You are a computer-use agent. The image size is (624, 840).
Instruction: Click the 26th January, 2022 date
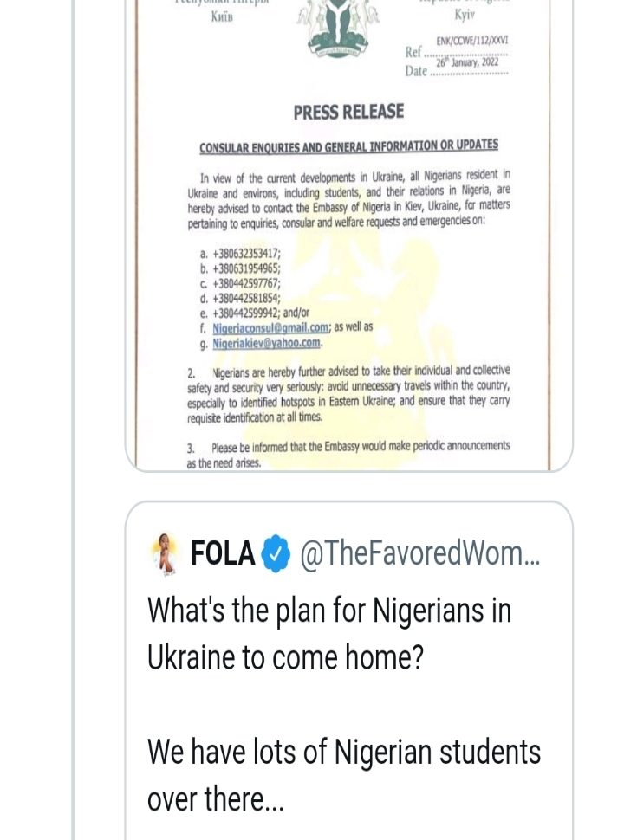click(468, 61)
